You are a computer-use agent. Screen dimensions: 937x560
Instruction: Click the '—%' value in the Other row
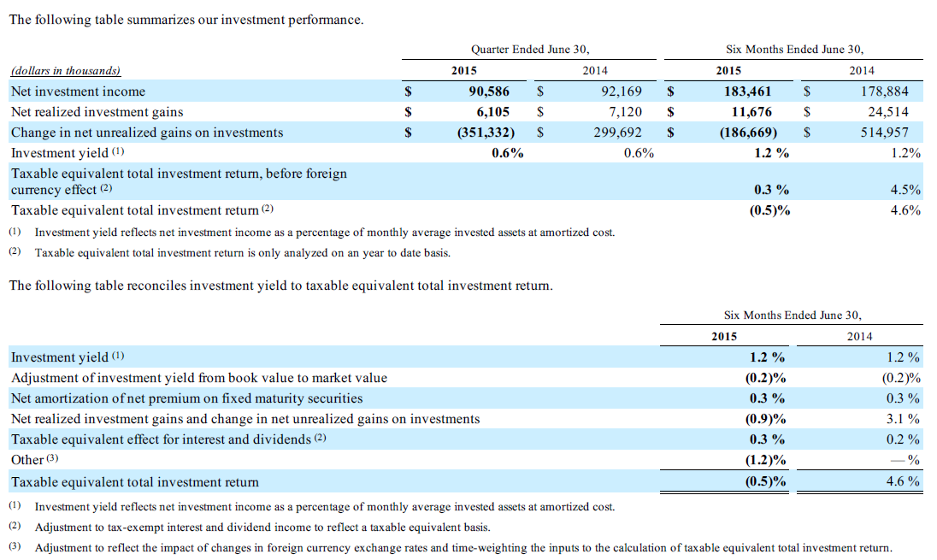click(905, 460)
